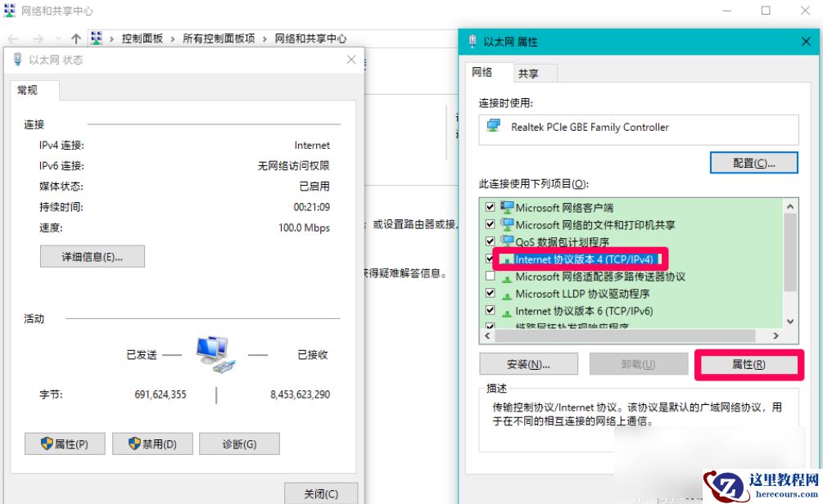Click the Realtek PCIe GBE Family Controller adapter icon
This screenshot has width=823, height=504.
pyautogui.click(x=493, y=128)
